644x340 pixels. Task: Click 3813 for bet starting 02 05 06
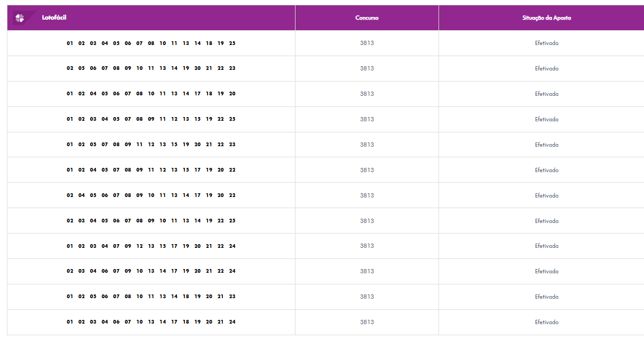point(367,68)
